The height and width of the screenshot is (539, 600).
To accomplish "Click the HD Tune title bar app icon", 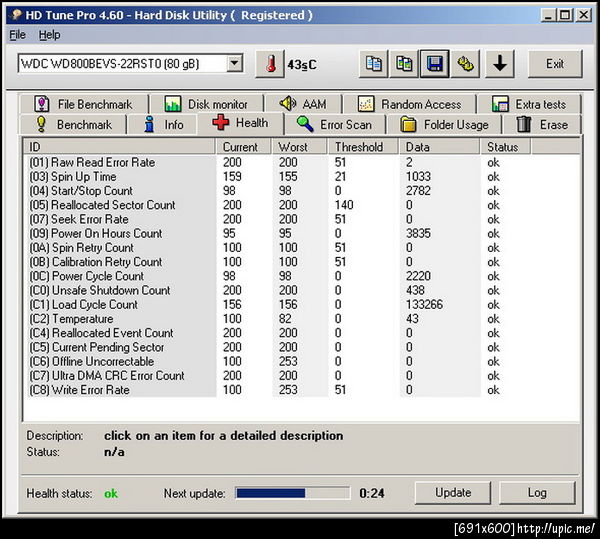I will [x=16, y=15].
